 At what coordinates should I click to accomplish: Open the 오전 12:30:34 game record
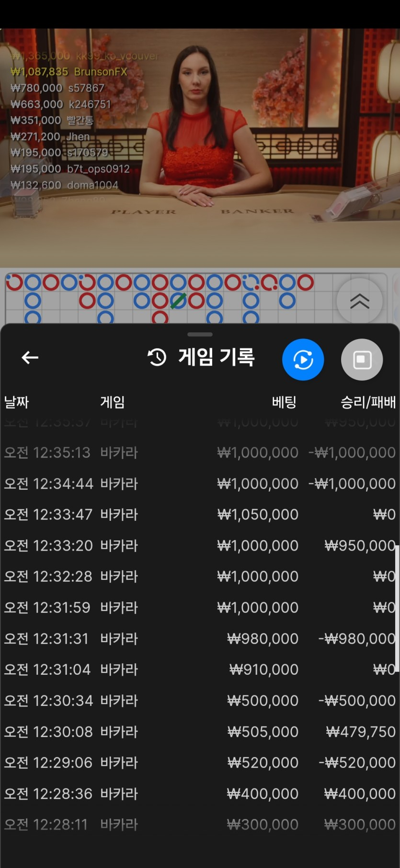(x=200, y=701)
